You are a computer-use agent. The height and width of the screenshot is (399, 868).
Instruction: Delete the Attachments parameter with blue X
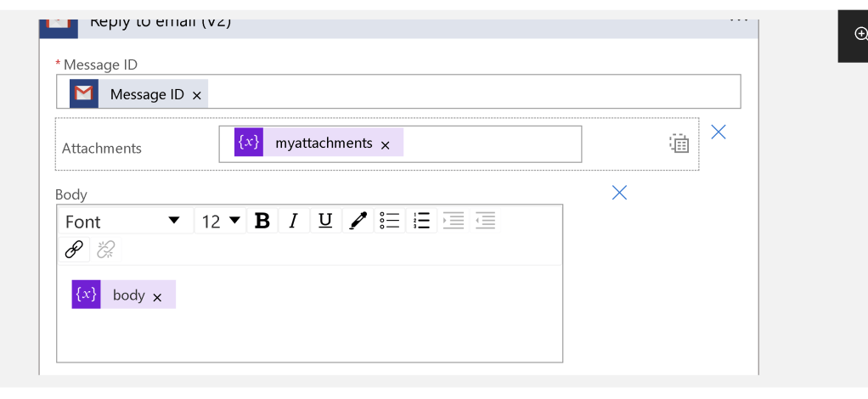(x=718, y=132)
